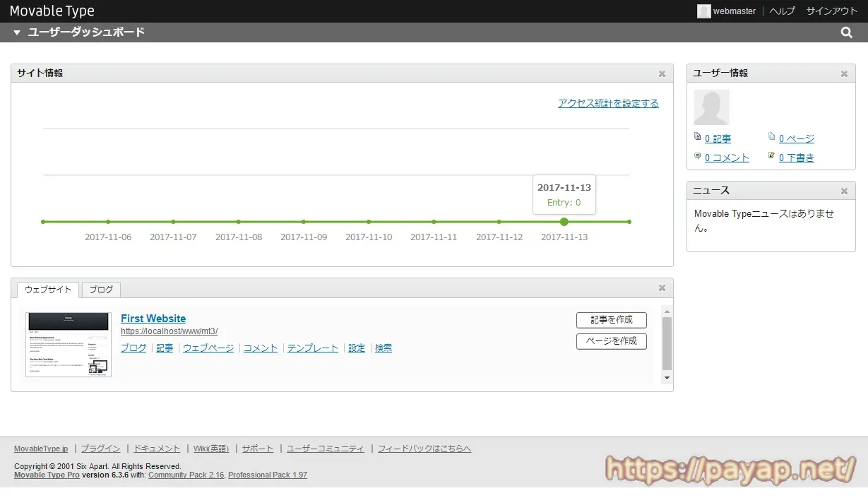The height and width of the screenshot is (498, 868).
Task: Click サインアウト in the header
Action: (831, 11)
